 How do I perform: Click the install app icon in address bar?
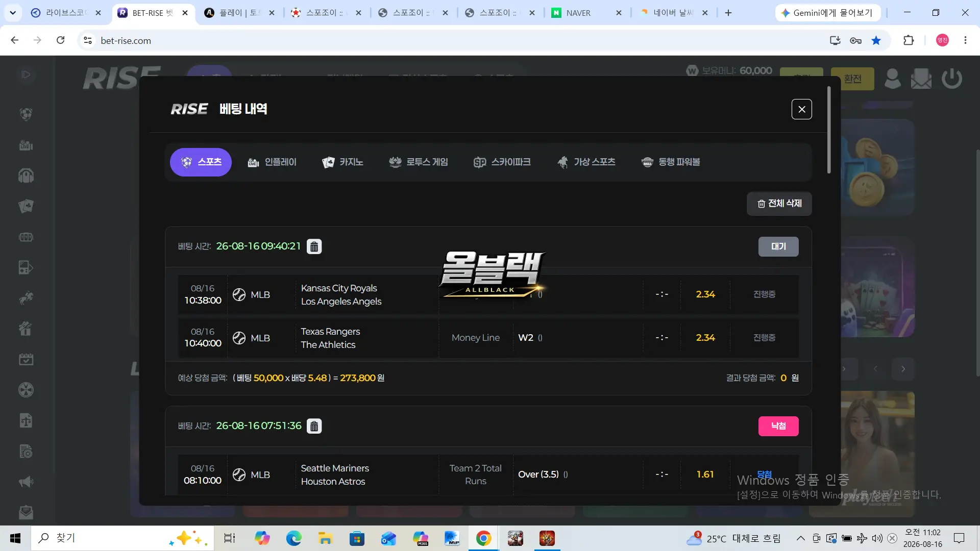[x=835, y=40]
